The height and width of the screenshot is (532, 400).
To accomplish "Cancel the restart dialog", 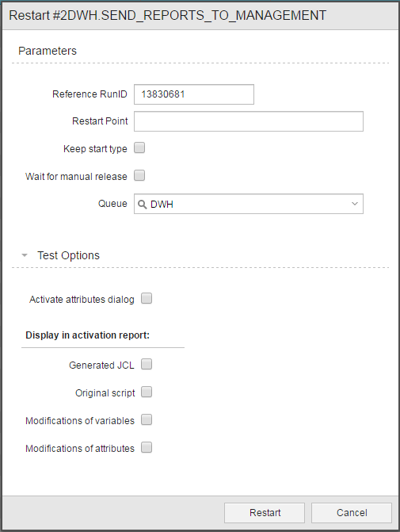I will (352, 513).
